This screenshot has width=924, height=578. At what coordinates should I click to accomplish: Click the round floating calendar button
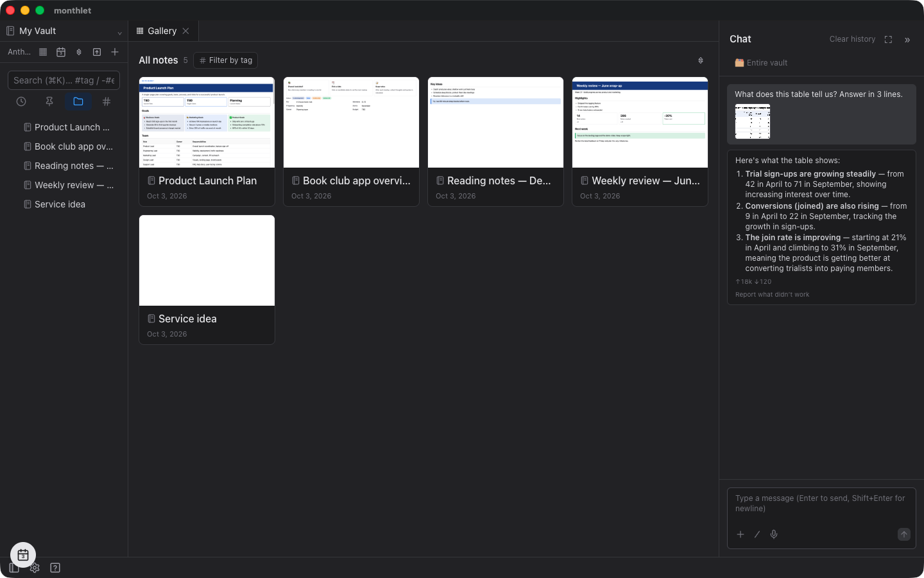click(23, 555)
